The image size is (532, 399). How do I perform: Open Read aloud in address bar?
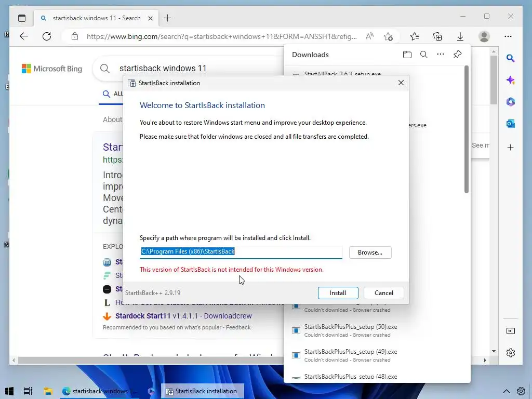(369, 36)
